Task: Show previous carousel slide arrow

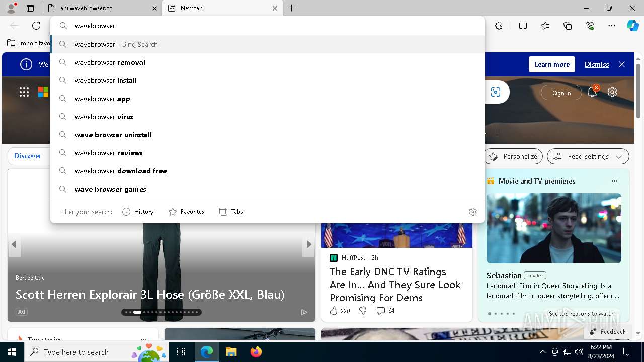Action: pyautogui.click(x=14, y=244)
